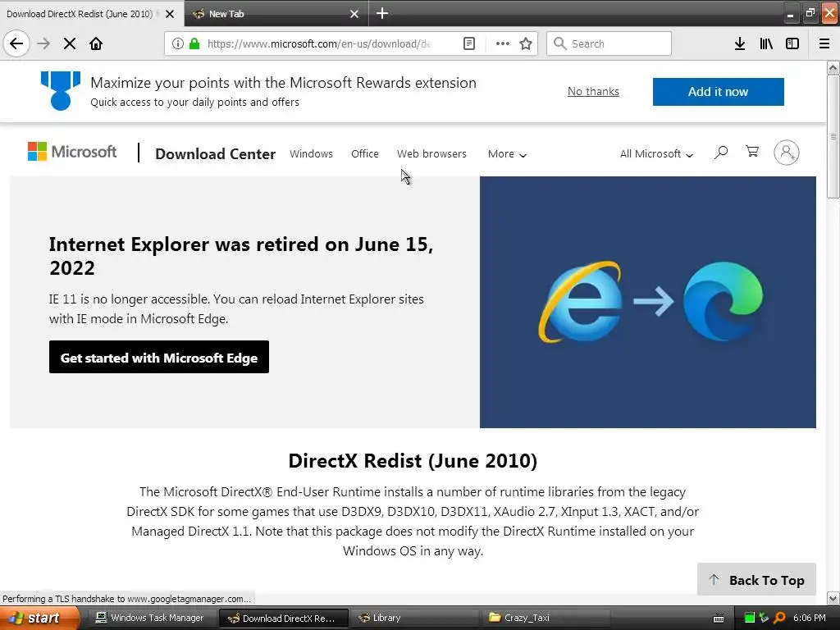Close the Download DirectX Redist tab
The width and height of the screenshot is (840, 630).
[170, 14]
